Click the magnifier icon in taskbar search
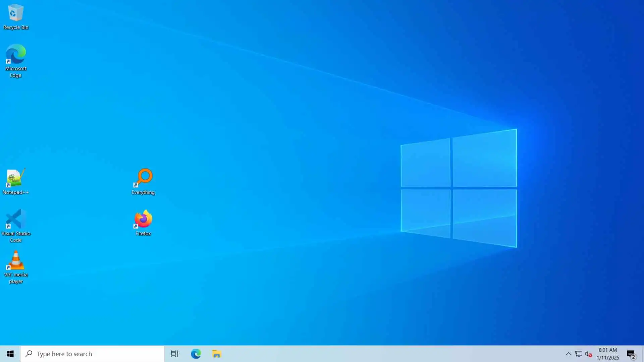 tap(29, 354)
